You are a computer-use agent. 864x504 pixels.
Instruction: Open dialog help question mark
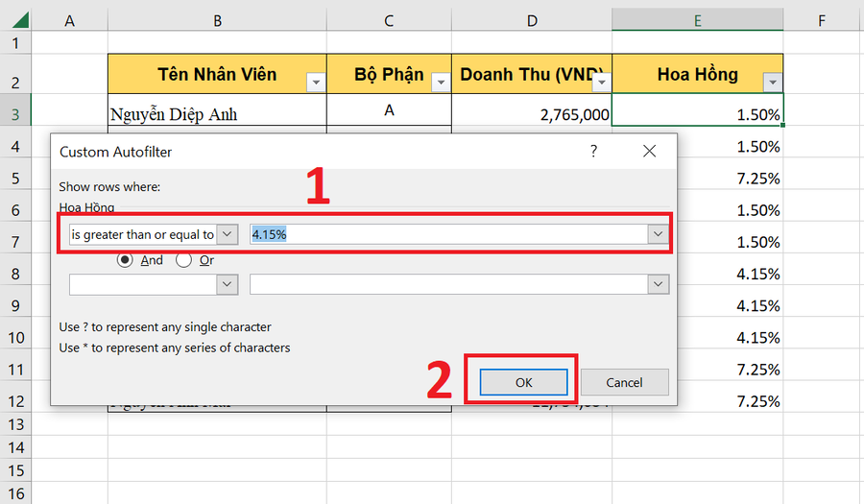593,151
